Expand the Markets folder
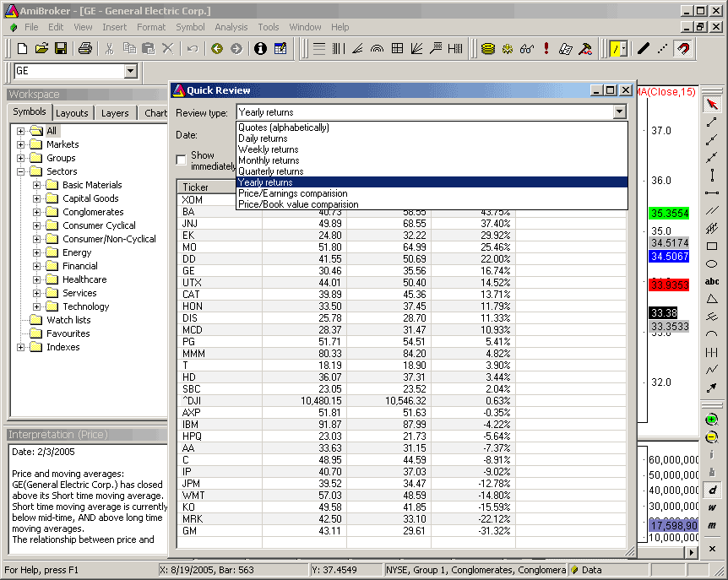Viewport: 728px width, 580px height. tap(20, 144)
